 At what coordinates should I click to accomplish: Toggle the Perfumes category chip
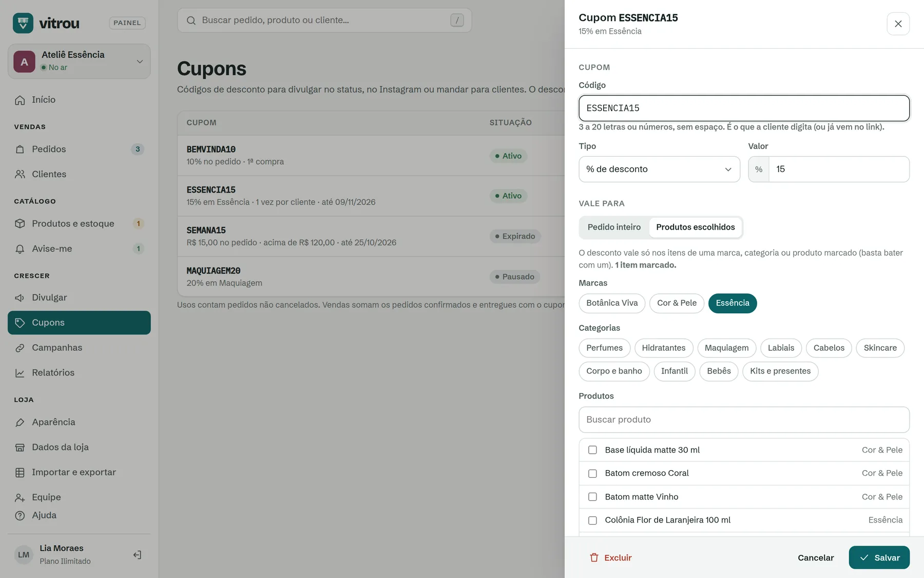[x=604, y=348]
